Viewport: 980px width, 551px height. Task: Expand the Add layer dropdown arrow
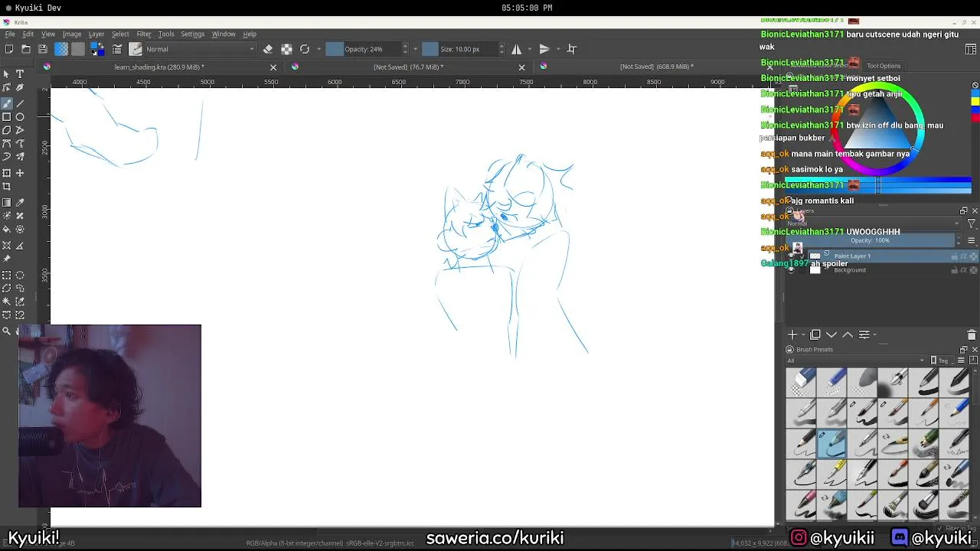tap(802, 335)
